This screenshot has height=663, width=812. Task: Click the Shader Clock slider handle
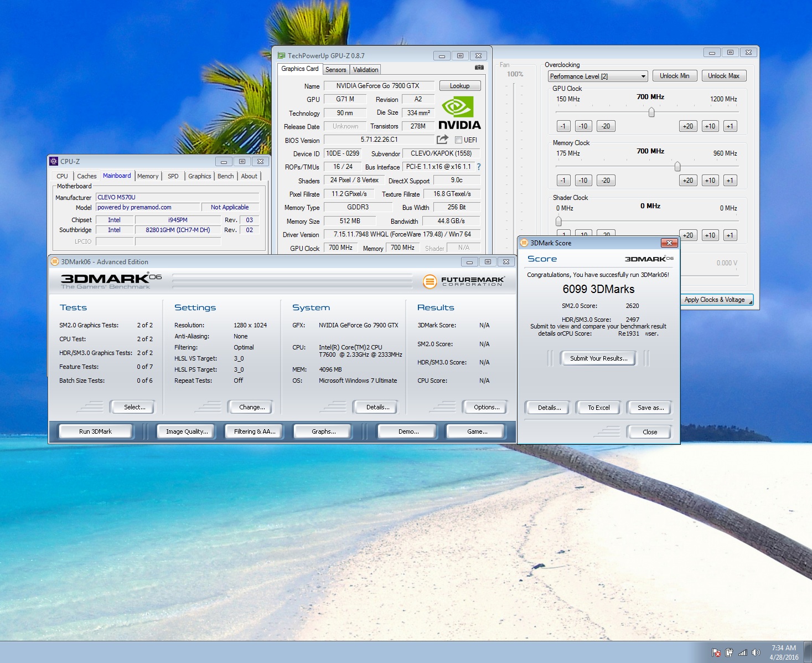558,222
